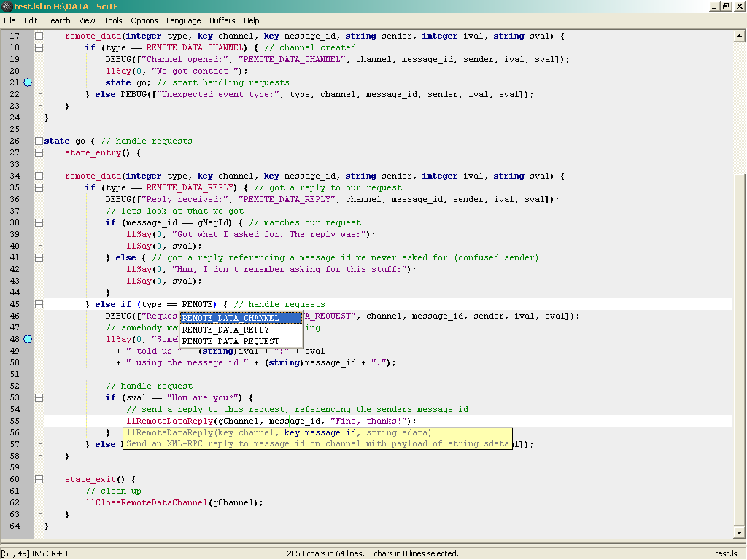This screenshot has height=560, width=747.
Task: Click llRemoteDataReply call on line 55
Action: (169, 421)
